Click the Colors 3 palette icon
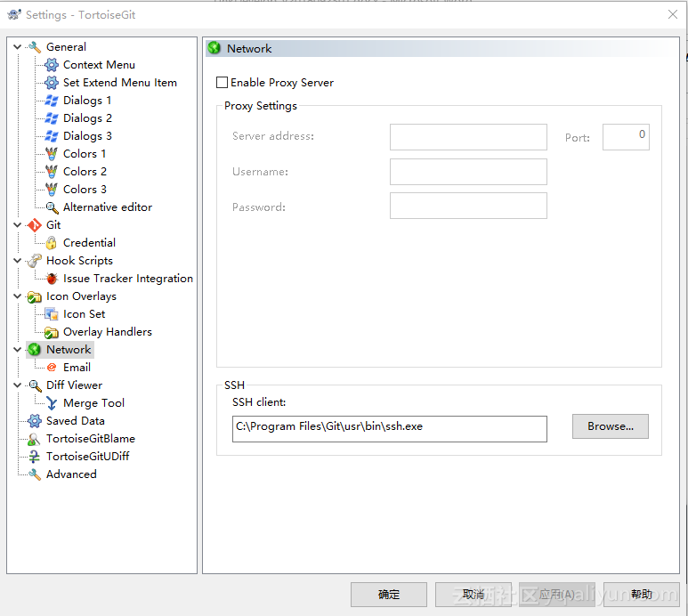This screenshot has width=688, height=616. pos(52,190)
